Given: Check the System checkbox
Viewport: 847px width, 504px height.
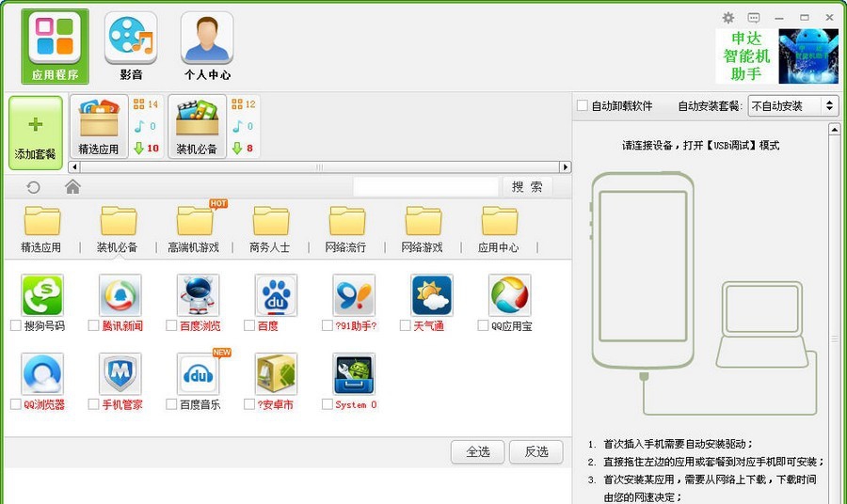Looking at the screenshot, I should click(327, 404).
